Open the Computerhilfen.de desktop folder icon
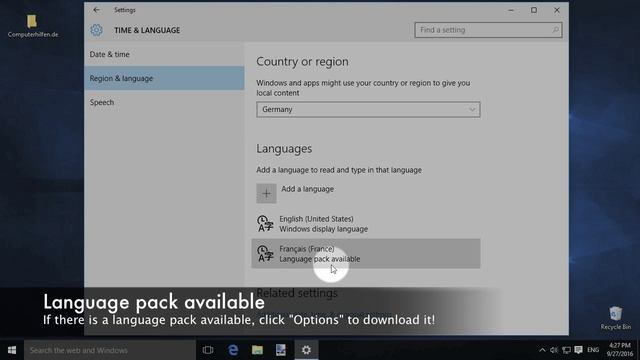This screenshot has width=640, height=360. pos(32,21)
